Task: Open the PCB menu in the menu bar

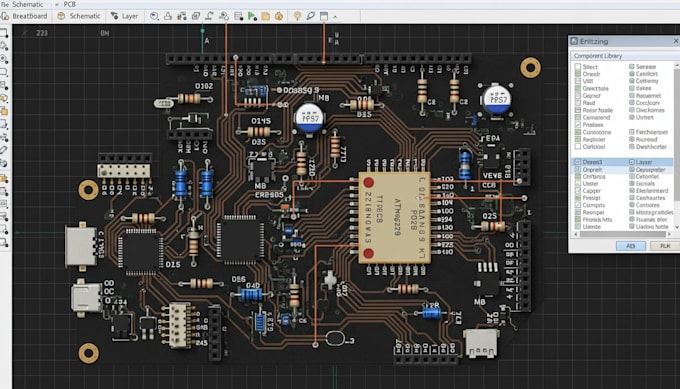Action: coord(69,4)
